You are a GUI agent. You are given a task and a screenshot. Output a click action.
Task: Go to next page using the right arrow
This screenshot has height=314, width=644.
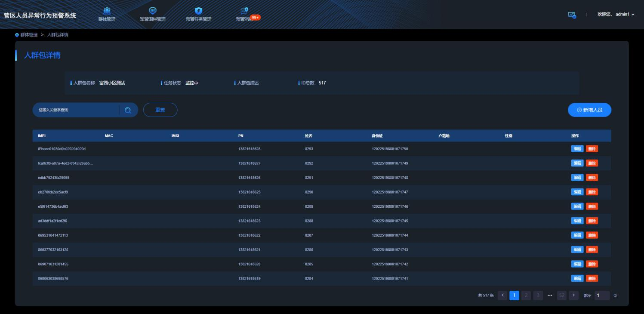click(x=573, y=296)
